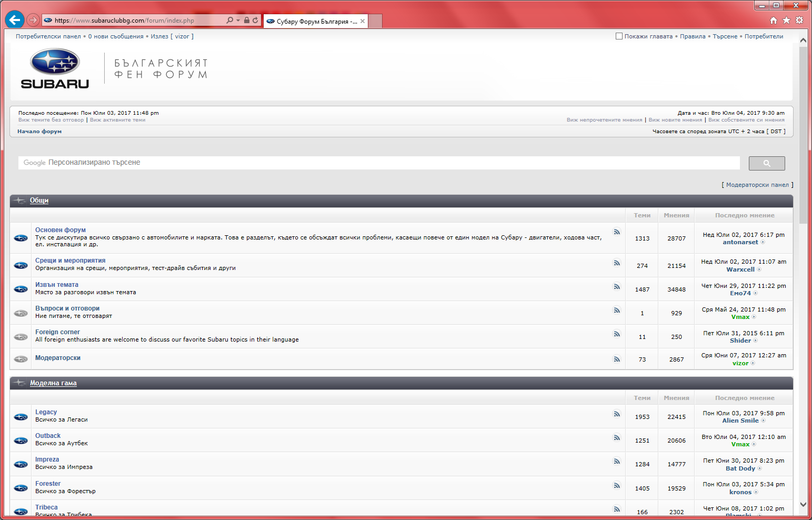
Task: Click the Subaru logo in header
Action: coord(55,68)
